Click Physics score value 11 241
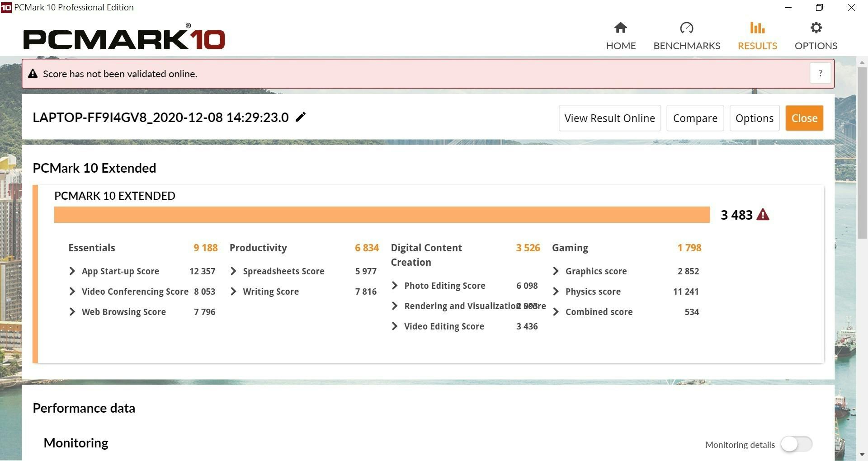Screen dimensions: 868x461 point(685,292)
